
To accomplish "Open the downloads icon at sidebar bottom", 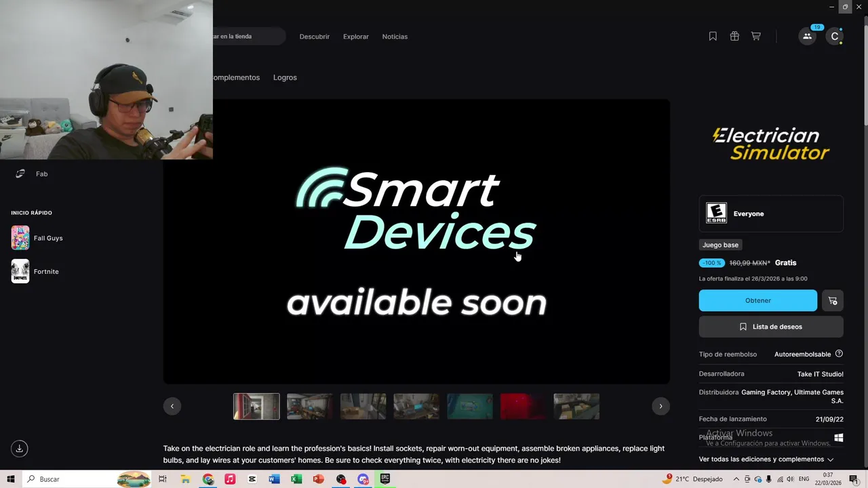I will point(20,449).
